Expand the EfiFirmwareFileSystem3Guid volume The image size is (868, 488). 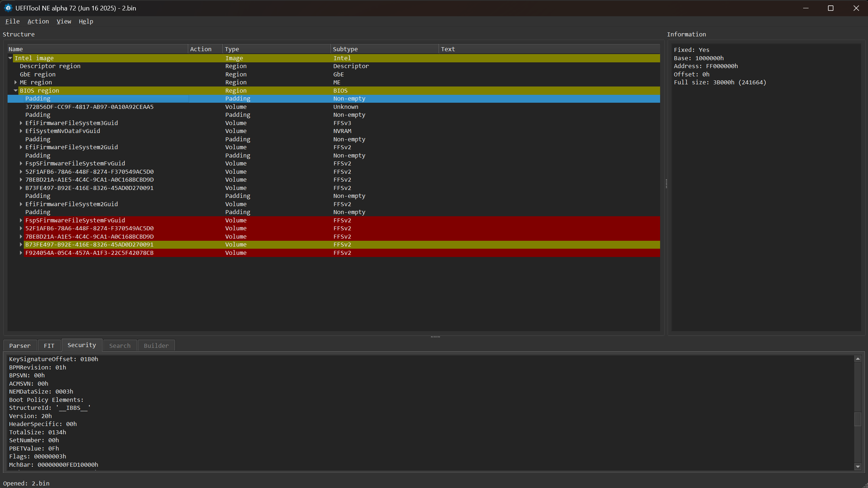pos(21,123)
